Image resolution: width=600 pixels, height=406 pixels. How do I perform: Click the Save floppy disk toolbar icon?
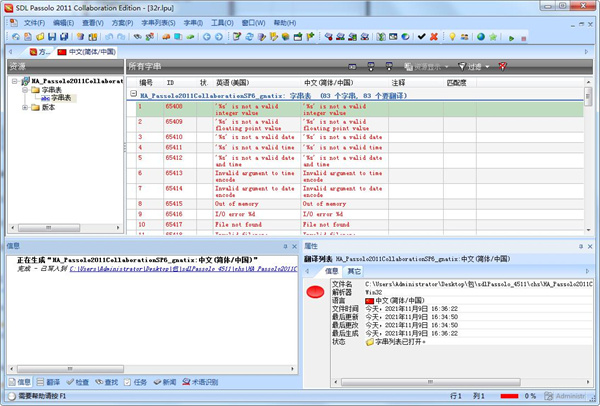[x=52, y=37]
